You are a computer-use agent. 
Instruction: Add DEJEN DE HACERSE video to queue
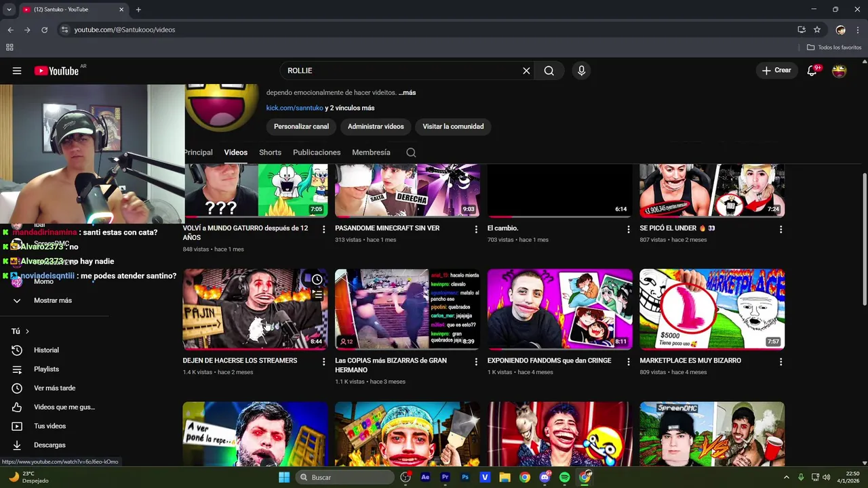coord(317,295)
